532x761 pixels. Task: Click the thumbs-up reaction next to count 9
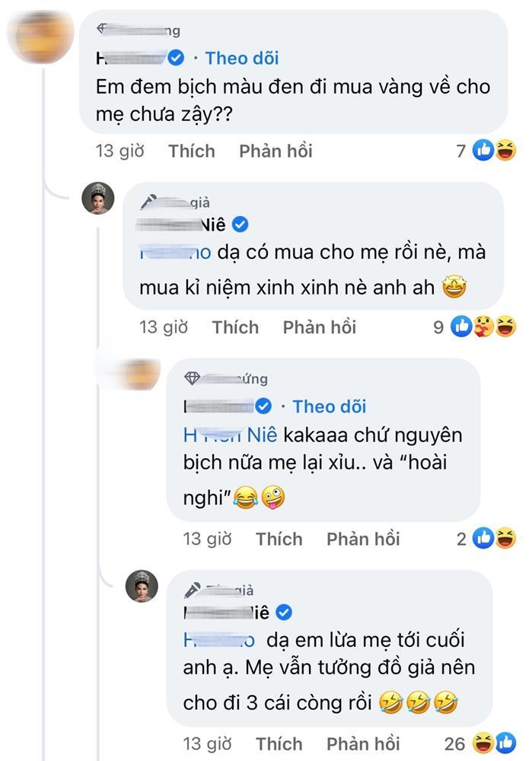click(x=462, y=326)
